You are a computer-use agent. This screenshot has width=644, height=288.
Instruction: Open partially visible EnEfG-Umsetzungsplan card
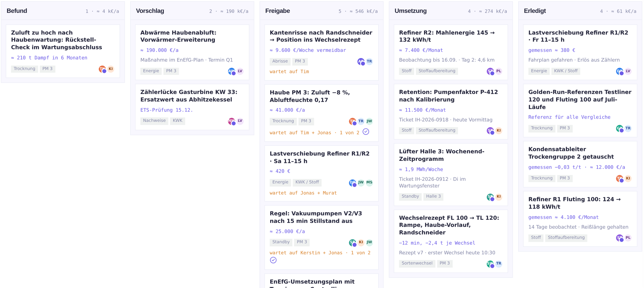pyautogui.click(x=321, y=281)
